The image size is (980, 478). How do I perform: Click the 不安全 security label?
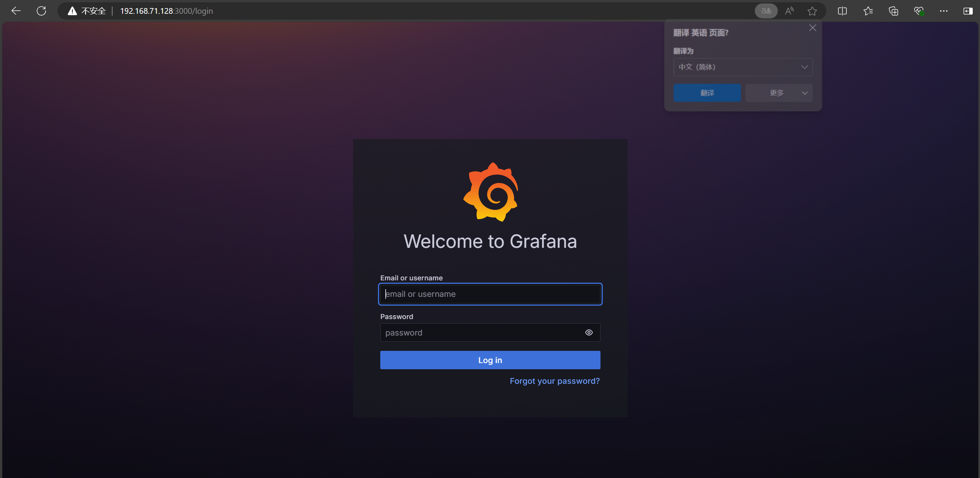point(93,11)
